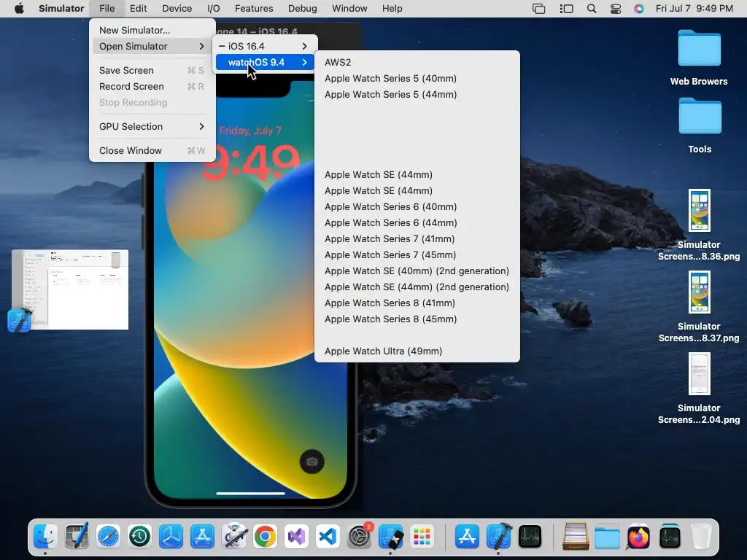Open System Settings with badge 2
This screenshot has width=747, height=560.
point(359,537)
